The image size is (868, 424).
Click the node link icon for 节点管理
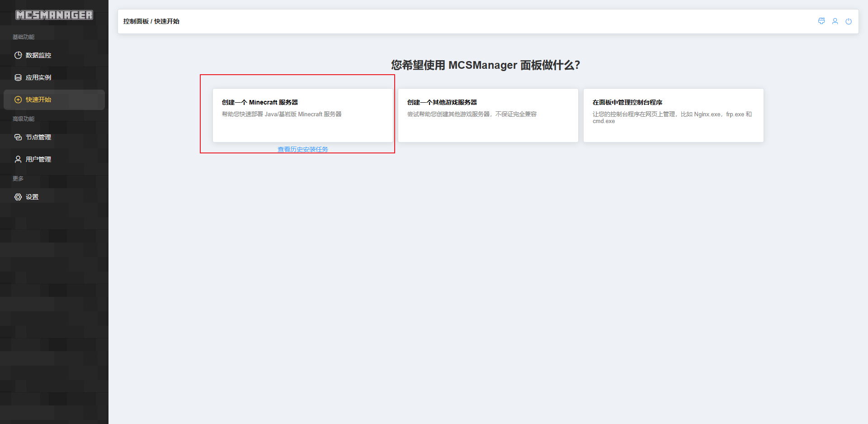(18, 137)
